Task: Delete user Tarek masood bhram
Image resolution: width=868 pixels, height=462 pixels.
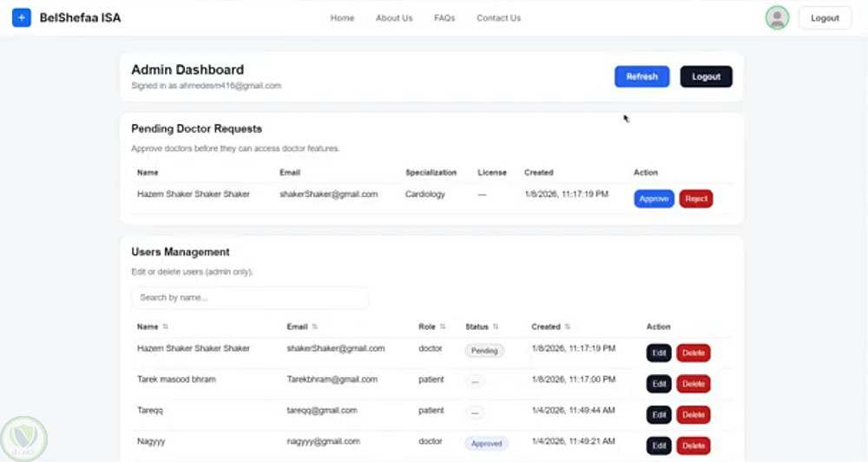Action: point(693,384)
